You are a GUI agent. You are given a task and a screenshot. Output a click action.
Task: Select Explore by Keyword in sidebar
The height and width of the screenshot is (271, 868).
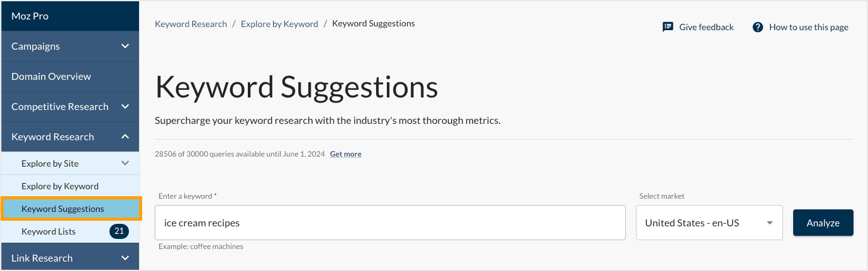[60, 186]
